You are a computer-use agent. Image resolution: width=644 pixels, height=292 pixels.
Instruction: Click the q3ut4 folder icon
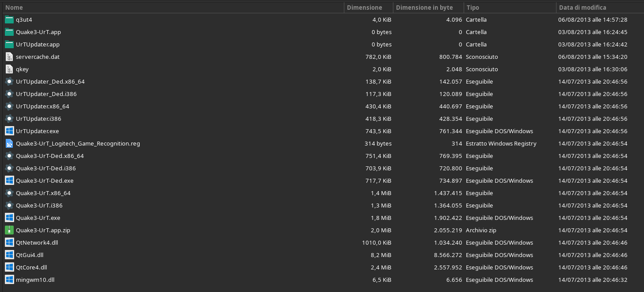(9, 19)
